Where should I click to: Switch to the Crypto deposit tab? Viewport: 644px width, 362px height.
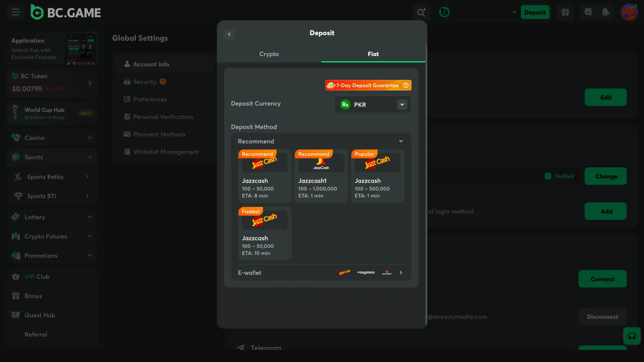(269, 54)
